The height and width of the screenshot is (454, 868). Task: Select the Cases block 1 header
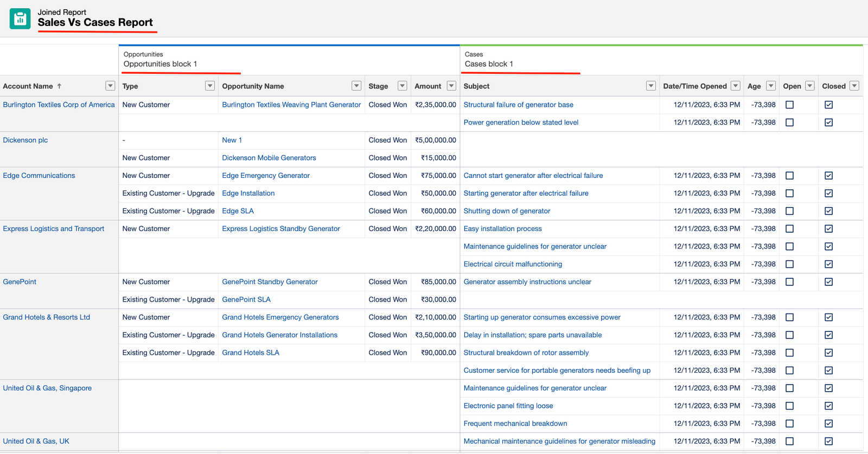click(x=489, y=64)
